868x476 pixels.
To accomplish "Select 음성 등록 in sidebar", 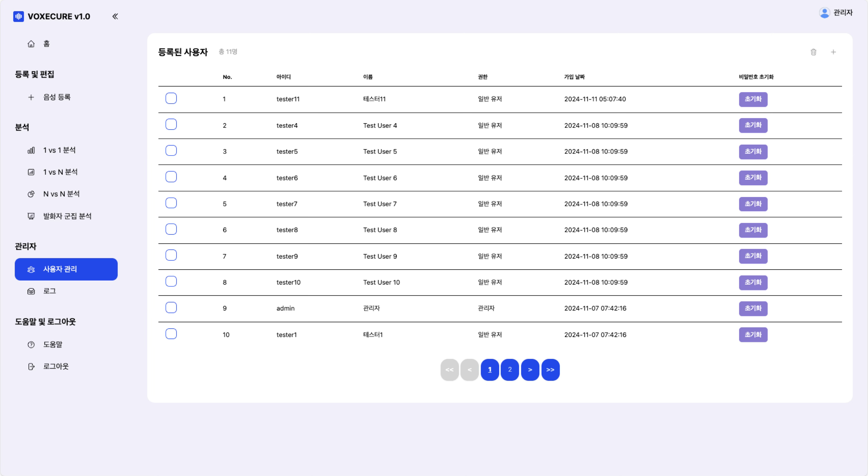I will [x=57, y=97].
